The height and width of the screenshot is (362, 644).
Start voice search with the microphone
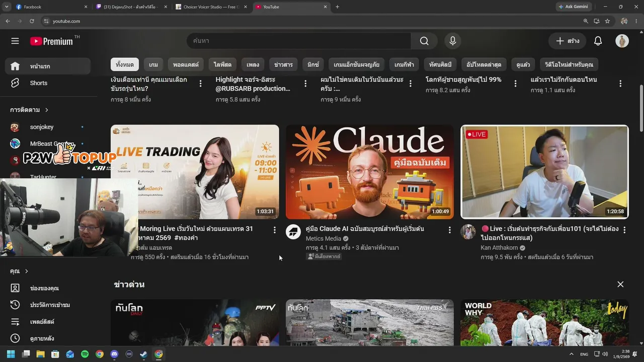point(453,41)
